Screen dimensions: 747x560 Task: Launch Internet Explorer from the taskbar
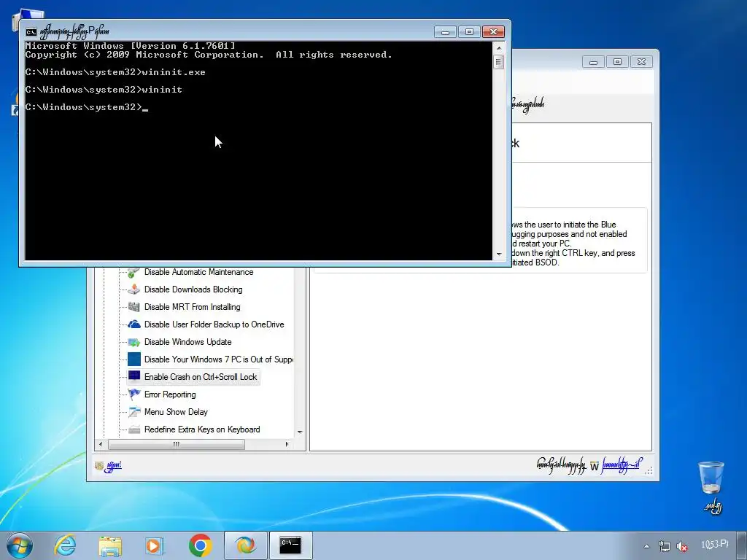65,545
